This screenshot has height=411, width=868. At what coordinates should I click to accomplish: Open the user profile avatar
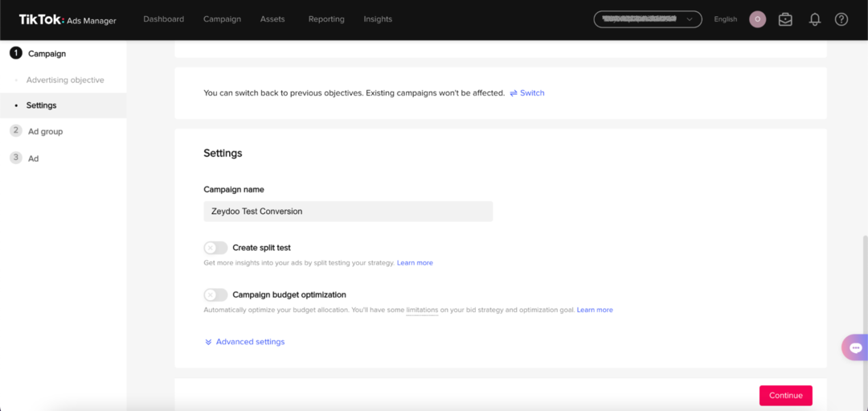pyautogui.click(x=757, y=19)
